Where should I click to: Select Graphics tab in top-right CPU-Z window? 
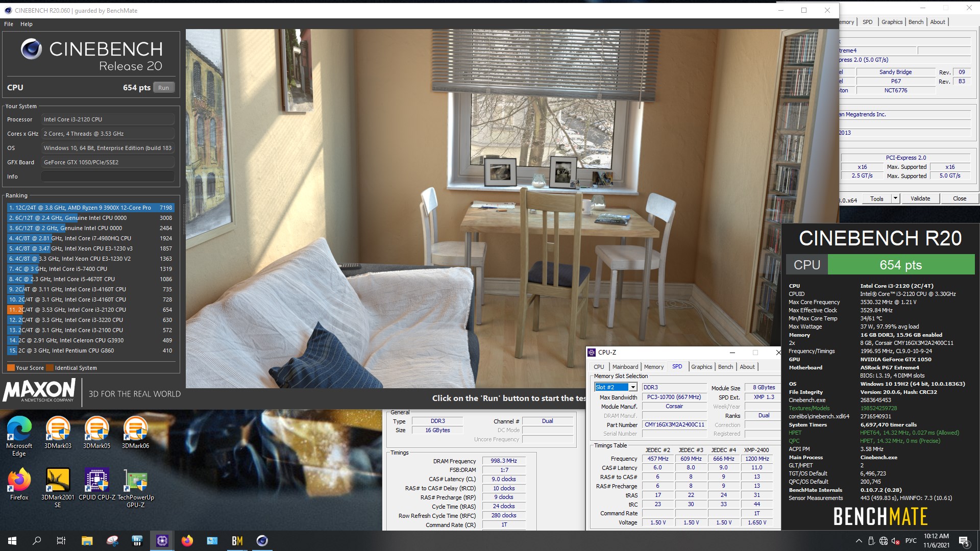coord(892,22)
